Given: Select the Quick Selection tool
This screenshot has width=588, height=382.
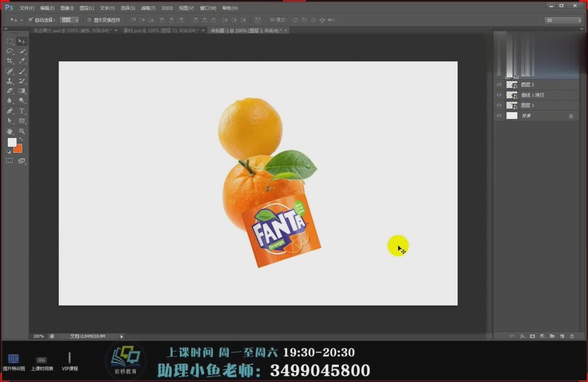Looking at the screenshot, I should 22,51.
